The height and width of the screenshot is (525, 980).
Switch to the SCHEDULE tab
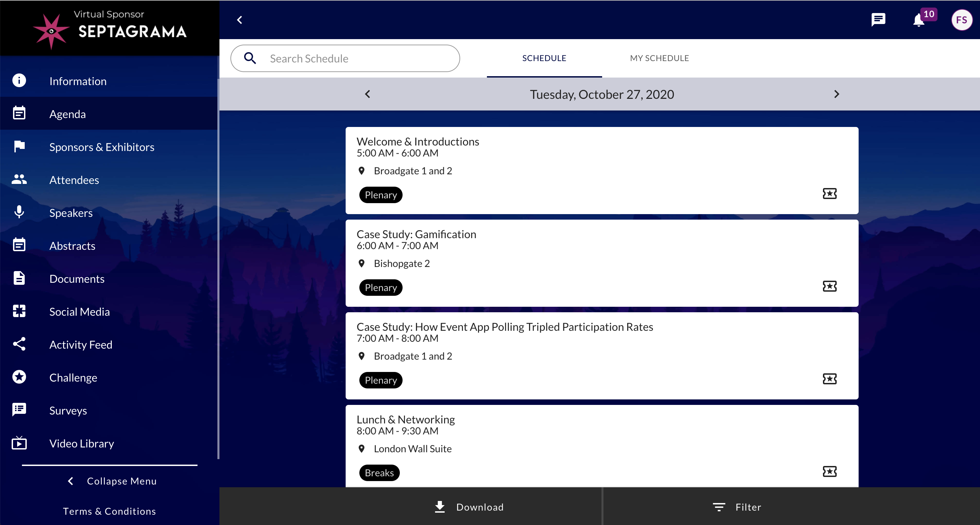point(544,58)
